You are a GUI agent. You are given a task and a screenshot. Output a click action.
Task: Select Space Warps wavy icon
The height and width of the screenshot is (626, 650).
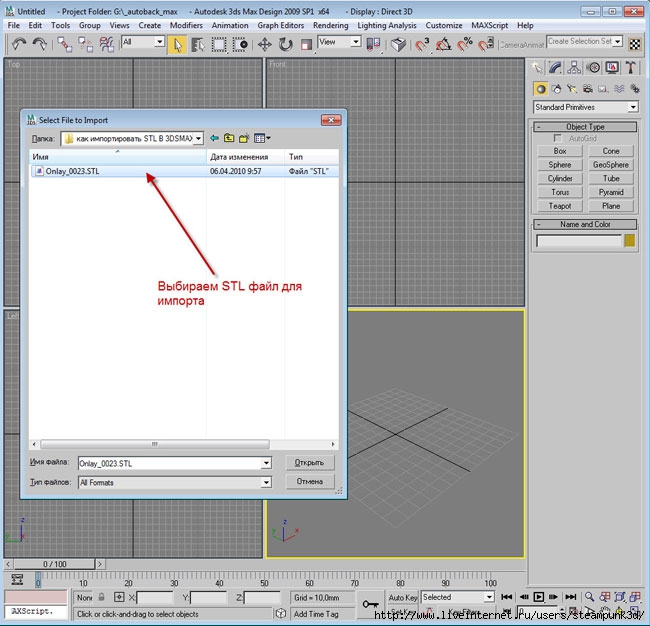point(619,89)
